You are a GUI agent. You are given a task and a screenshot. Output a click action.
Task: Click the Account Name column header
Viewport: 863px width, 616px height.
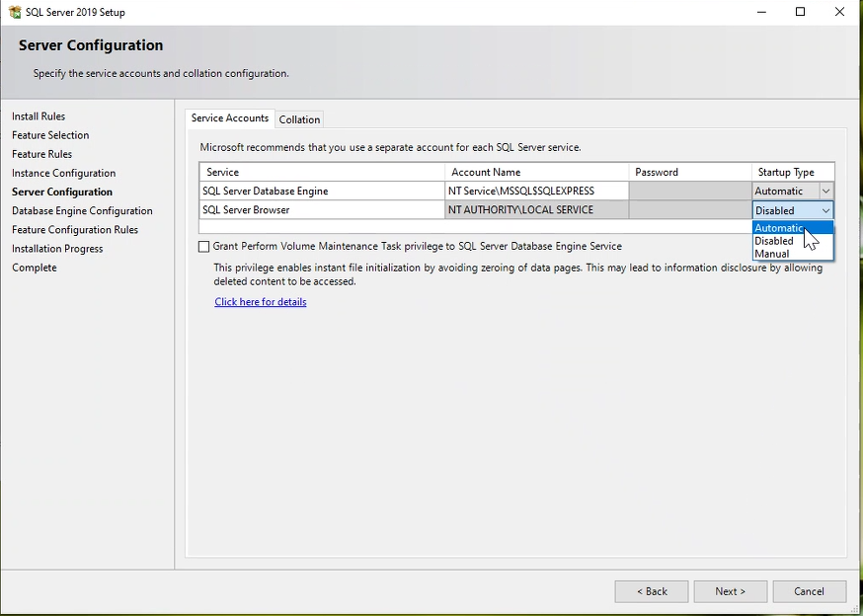tap(536, 173)
